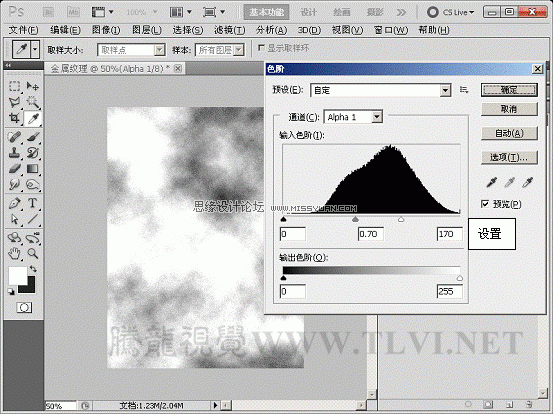Select the Healing Brush tool
The width and height of the screenshot is (553, 414).
(14, 137)
